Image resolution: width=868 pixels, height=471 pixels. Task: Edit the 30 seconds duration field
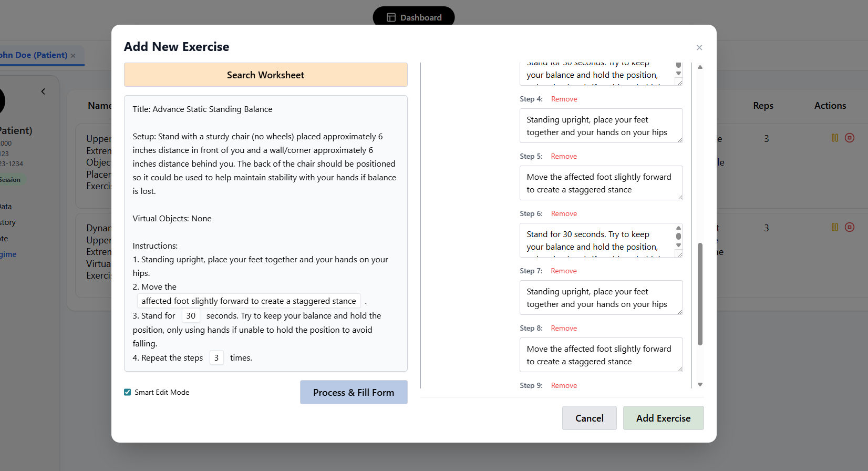[191, 316]
